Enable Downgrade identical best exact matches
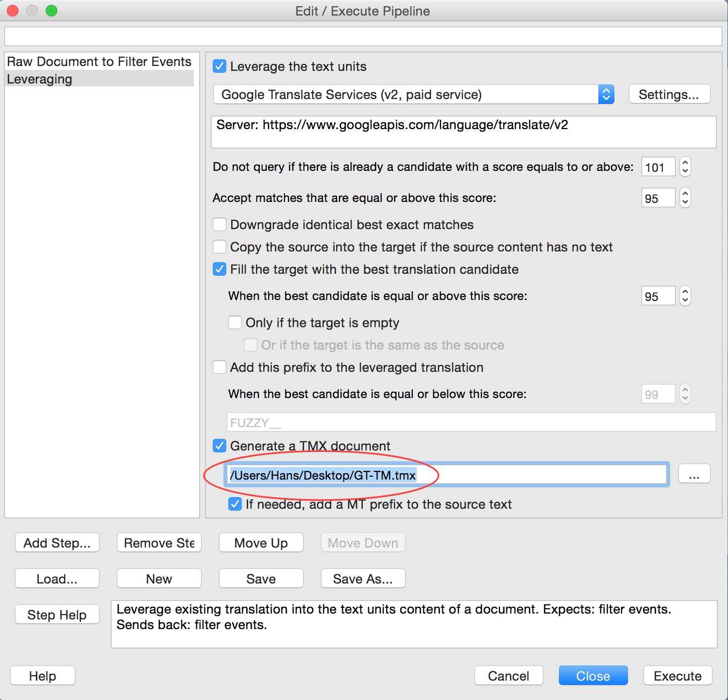This screenshot has height=700, width=728. pos(220,225)
